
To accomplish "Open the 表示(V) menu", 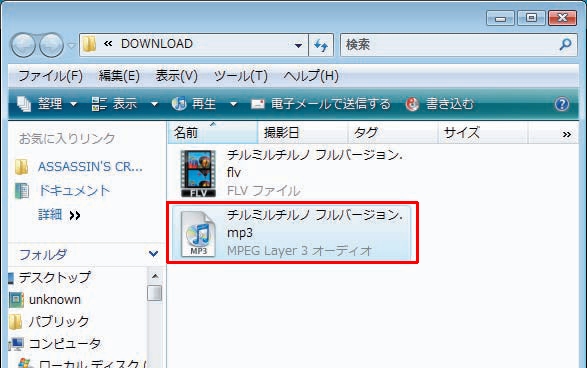I will [176, 76].
